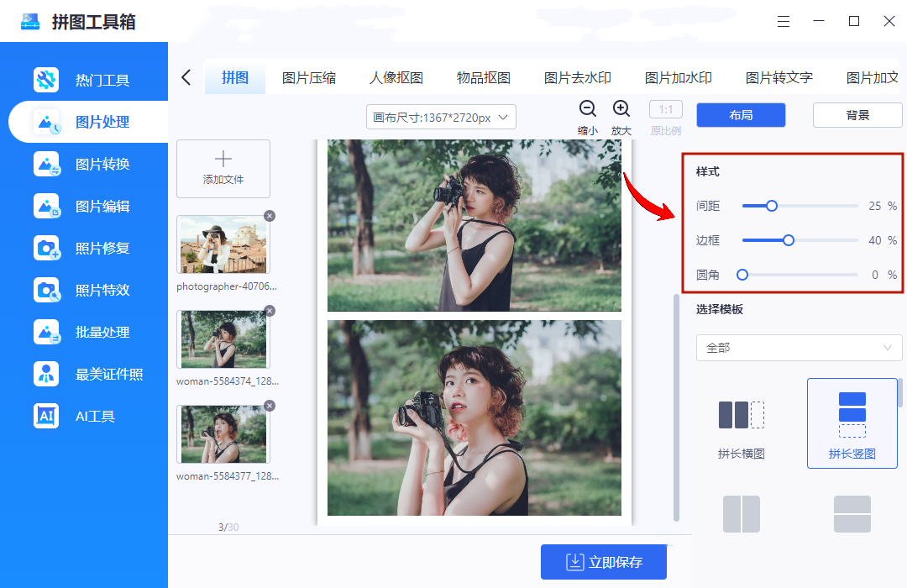Remove the photographer-40706 thumbnail via its x
This screenshot has width=907, height=588.
tap(269, 215)
